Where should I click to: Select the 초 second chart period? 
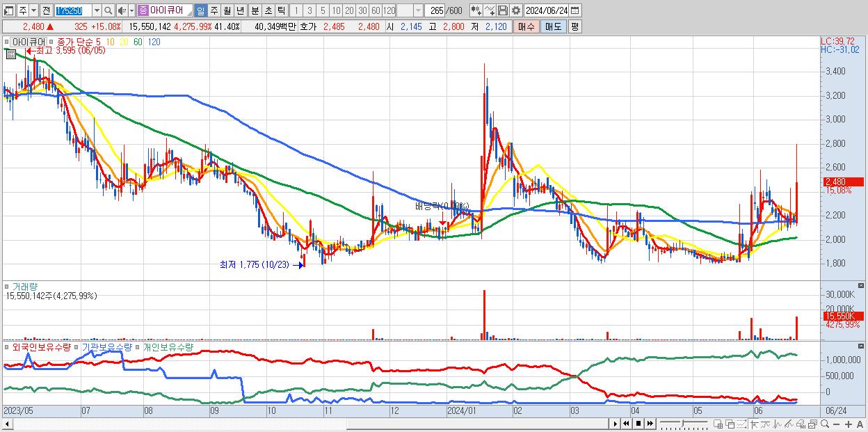[x=268, y=10]
